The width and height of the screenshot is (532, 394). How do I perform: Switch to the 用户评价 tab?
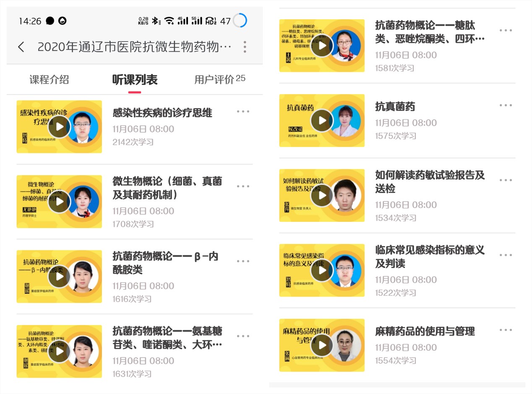[220, 79]
